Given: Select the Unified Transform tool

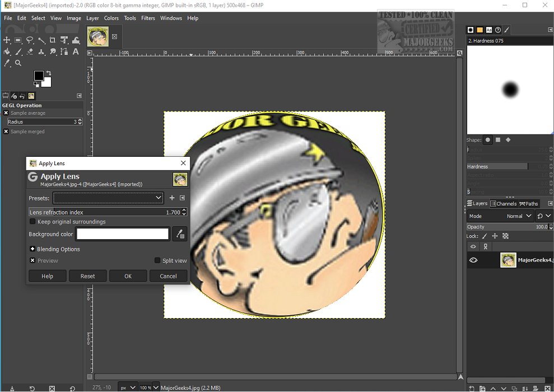Looking at the screenshot, I should click(64, 40).
